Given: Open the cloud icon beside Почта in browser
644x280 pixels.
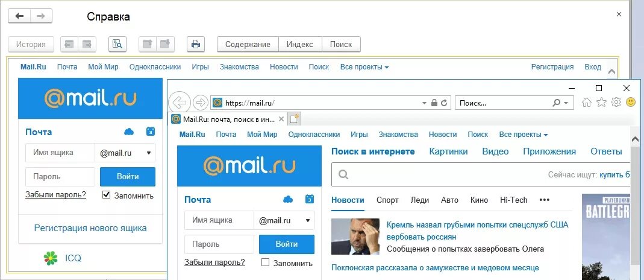Looking at the screenshot, I should click(x=288, y=199).
